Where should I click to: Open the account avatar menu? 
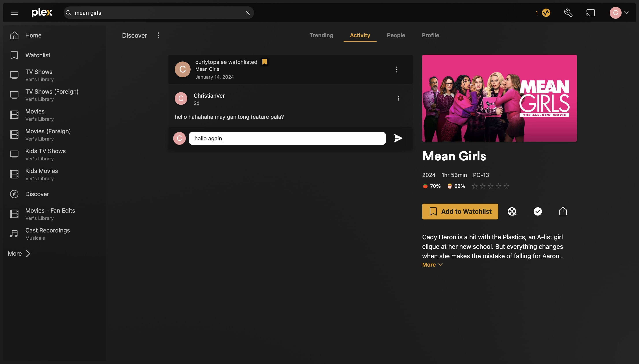pos(619,13)
